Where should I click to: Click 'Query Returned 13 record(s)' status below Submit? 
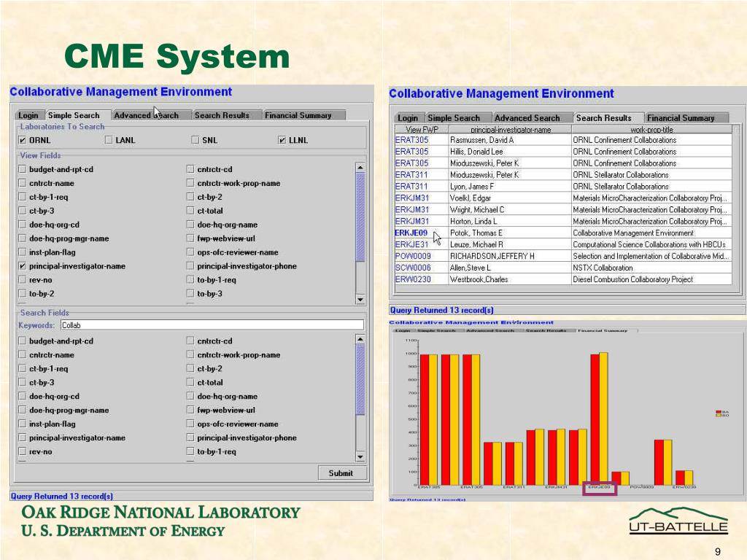click(62, 496)
